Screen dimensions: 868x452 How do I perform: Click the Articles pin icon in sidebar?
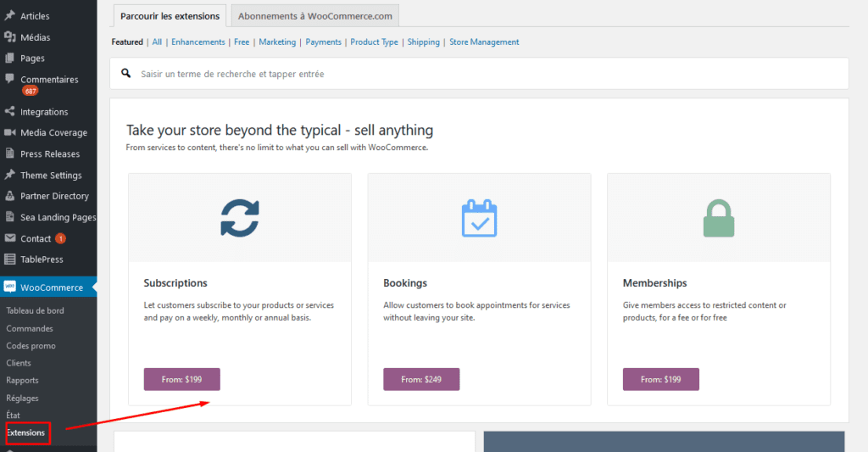(9, 15)
